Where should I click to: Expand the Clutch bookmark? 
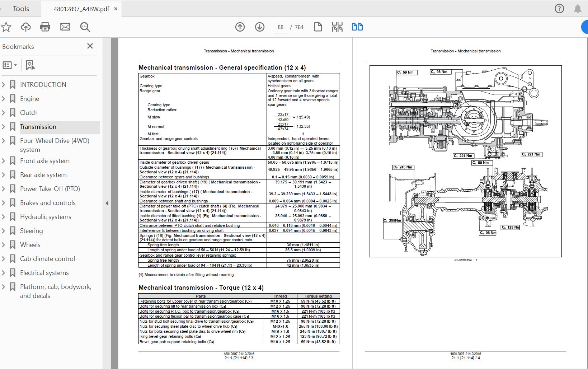click(3, 113)
